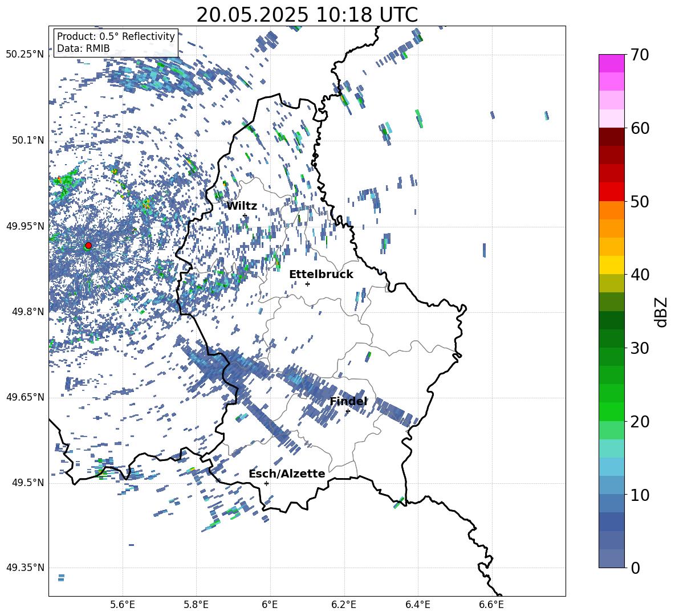This screenshot has width=675, height=616.
Task: Click the cross marker below Esch/Alzette
Action: [266, 483]
